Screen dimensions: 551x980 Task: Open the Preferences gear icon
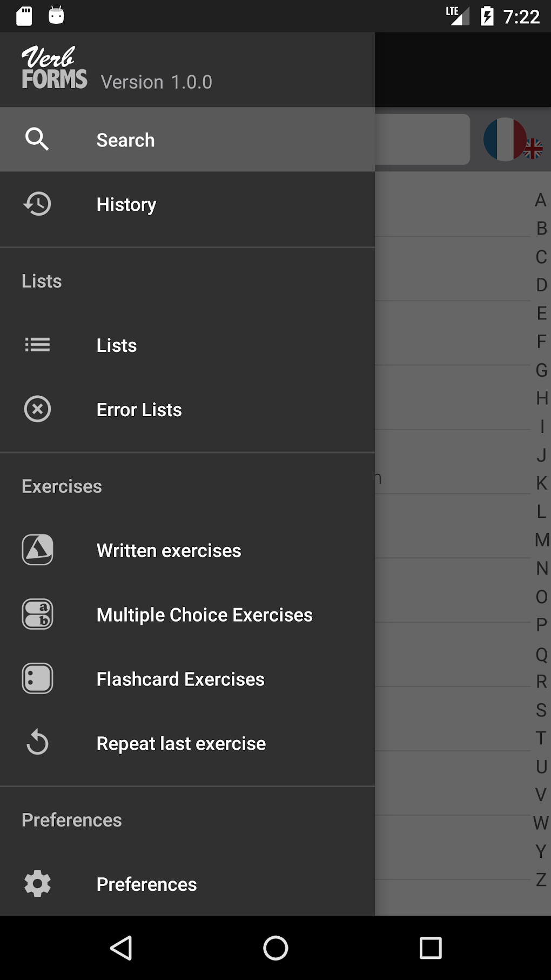point(37,884)
